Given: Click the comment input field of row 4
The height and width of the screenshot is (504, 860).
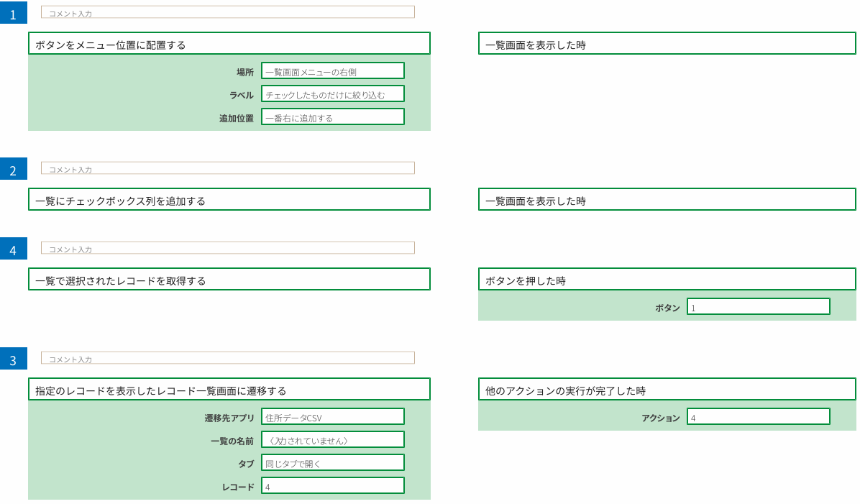Looking at the screenshot, I should click(228, 248).
